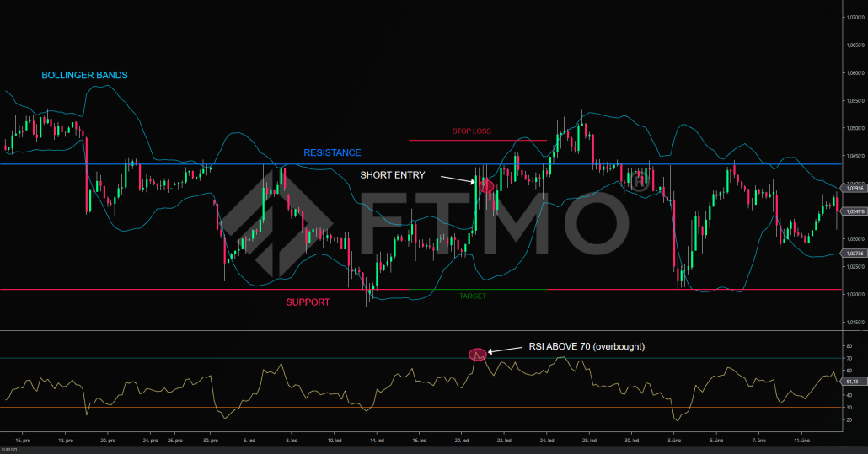Select the RSI ABOVE 70 (overbought) annotation
This screenshot has height=454, width=868.
586,345
